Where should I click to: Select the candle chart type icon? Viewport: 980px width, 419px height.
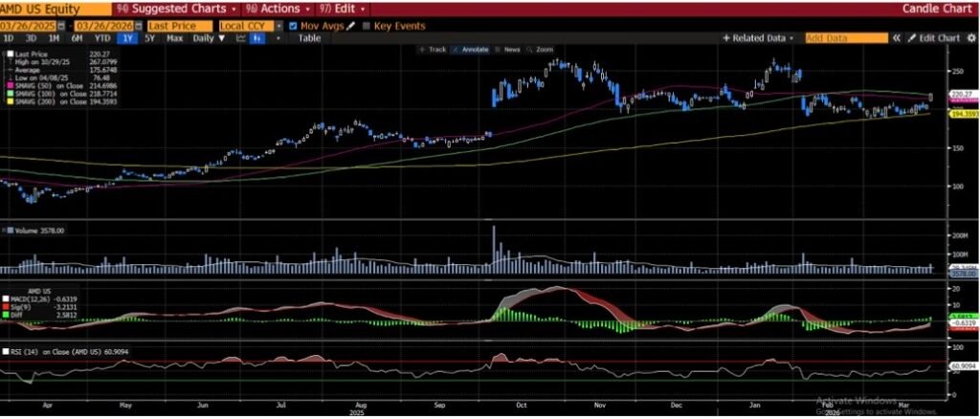click(256, 38)
